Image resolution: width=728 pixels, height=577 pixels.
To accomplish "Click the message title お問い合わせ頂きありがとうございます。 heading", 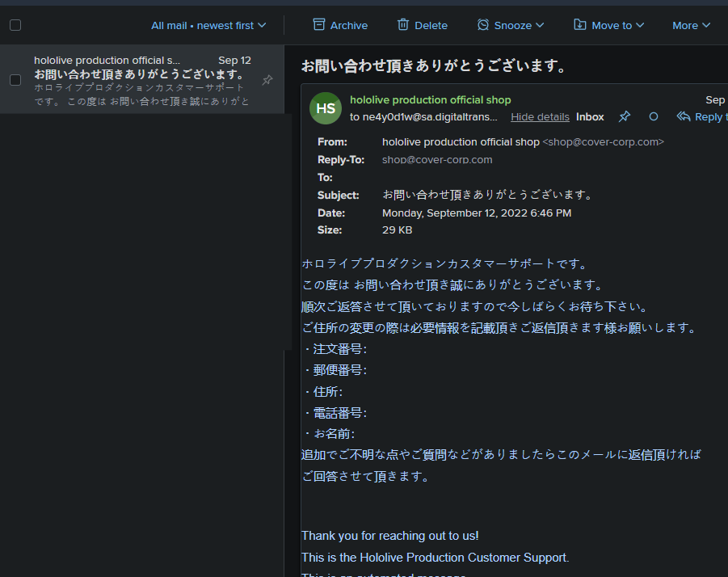I will click(x=434, y=66).
